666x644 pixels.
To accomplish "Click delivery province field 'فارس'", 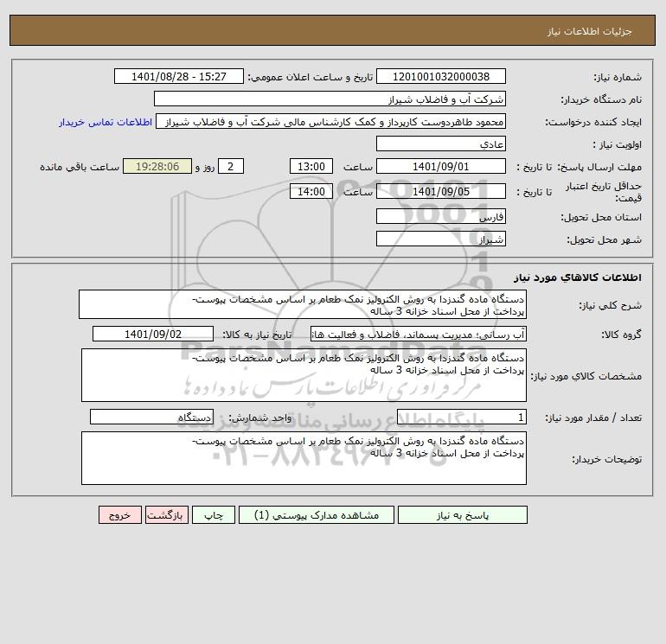I will (441, 216).
